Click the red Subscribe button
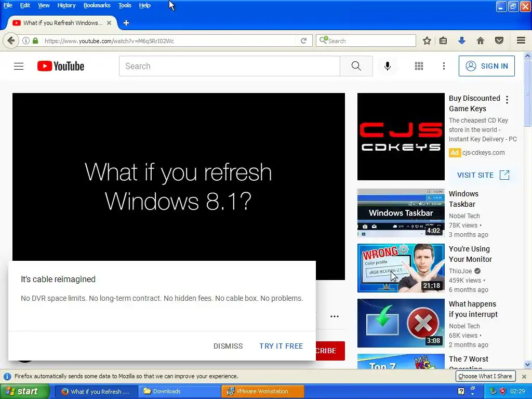Screen dimensions: 532x399 tap(330, 351)
